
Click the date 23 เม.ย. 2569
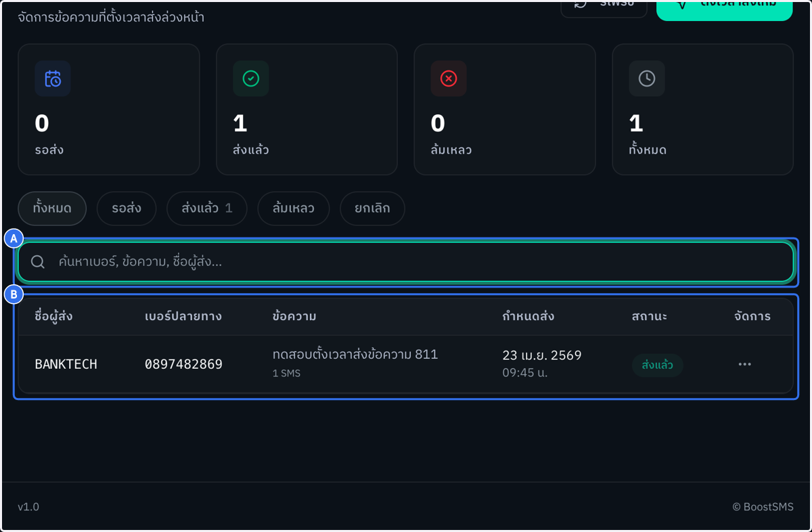click(542, 355)
